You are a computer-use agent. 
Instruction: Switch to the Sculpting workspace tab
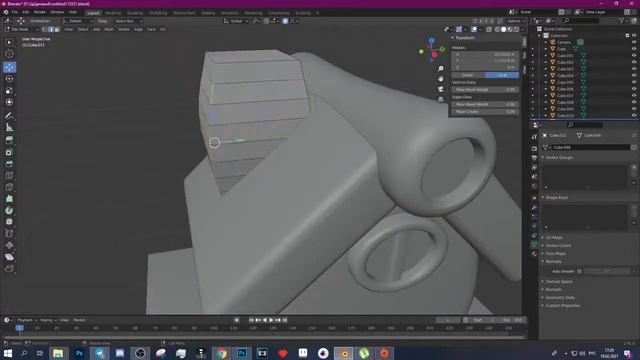pyautogui.click(x=135, y=13)
